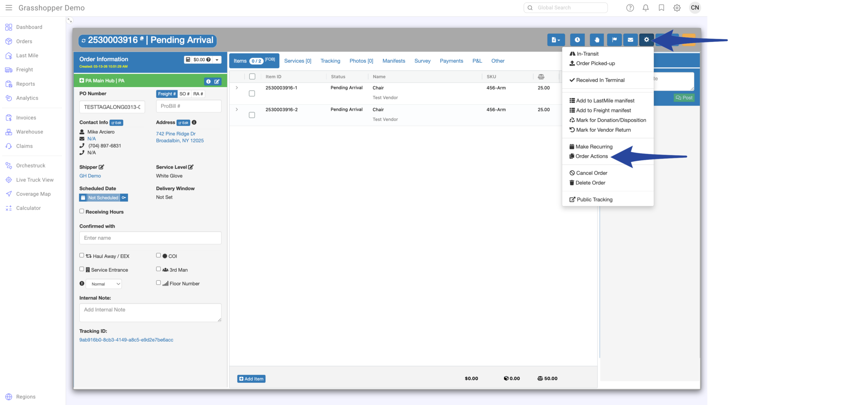Viewport: 868px width, 405px height.
Task: Open the Normal priority dropdown
Action: pos(104,284)
